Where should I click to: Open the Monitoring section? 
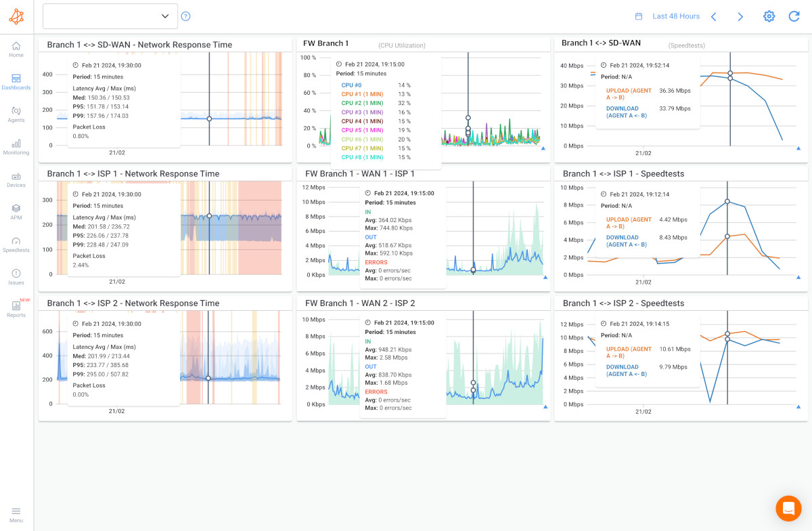tap(16, 146)
